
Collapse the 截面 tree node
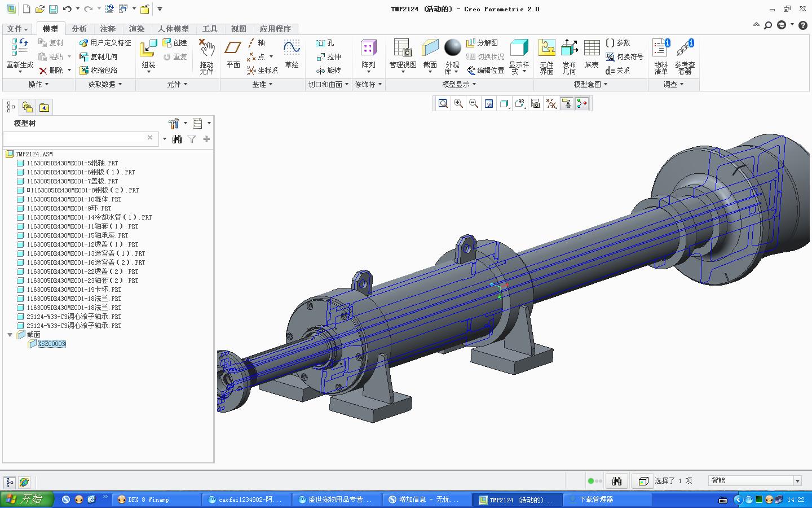pyautogui.click(x=10, y=335)
